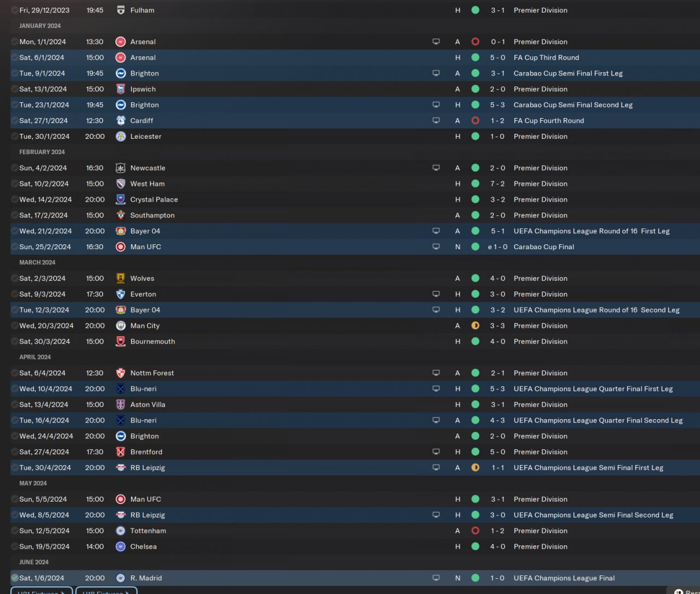Click TV broadcast icon for Carabao Cup Final
The height and width of the screenshot is (594, 700).
(x=436, y=247)
